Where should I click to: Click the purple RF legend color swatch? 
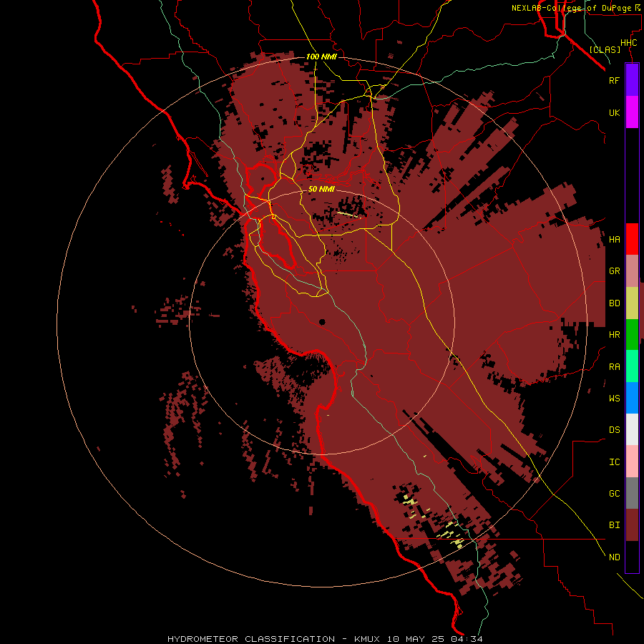click(632, 80)
